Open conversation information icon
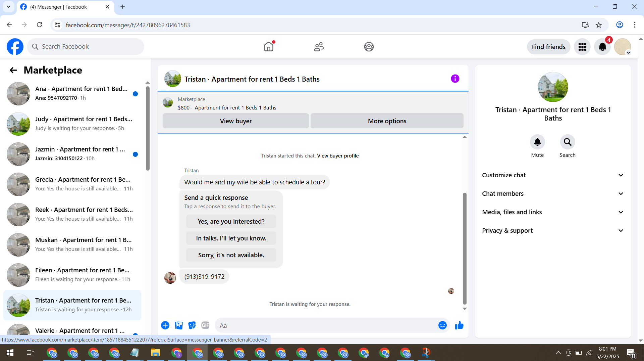The image size is (644, 361). tap(455, 79)
